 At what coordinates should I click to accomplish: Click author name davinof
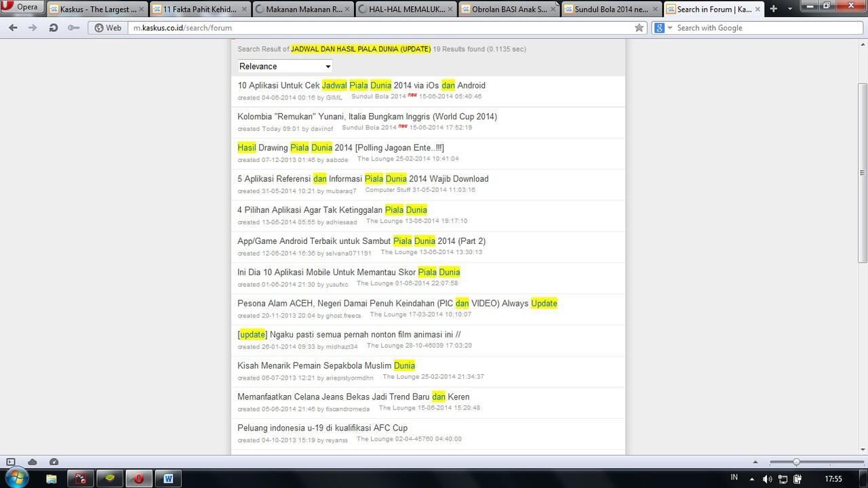point(322,129)
